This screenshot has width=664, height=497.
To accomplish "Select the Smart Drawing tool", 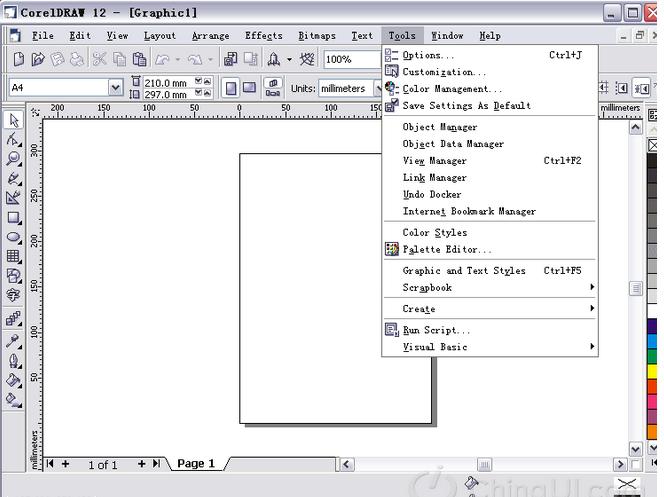I will pos(14,198).
